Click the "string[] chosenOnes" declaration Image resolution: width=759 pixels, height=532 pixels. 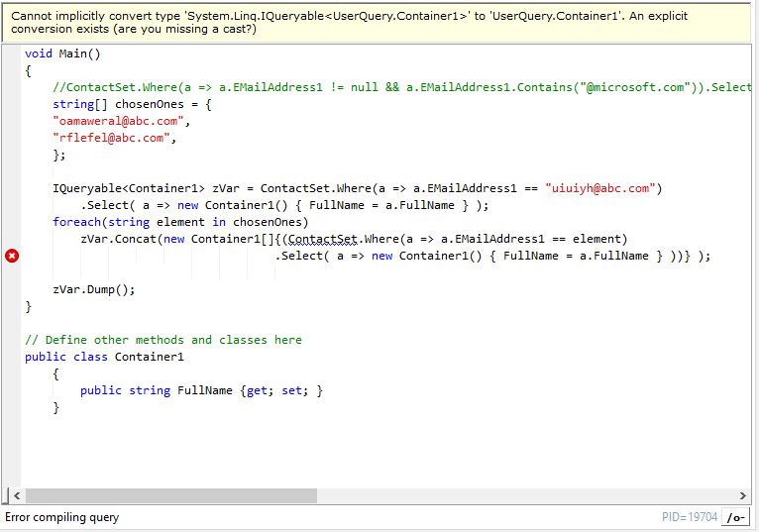click(x=132, y=105)
